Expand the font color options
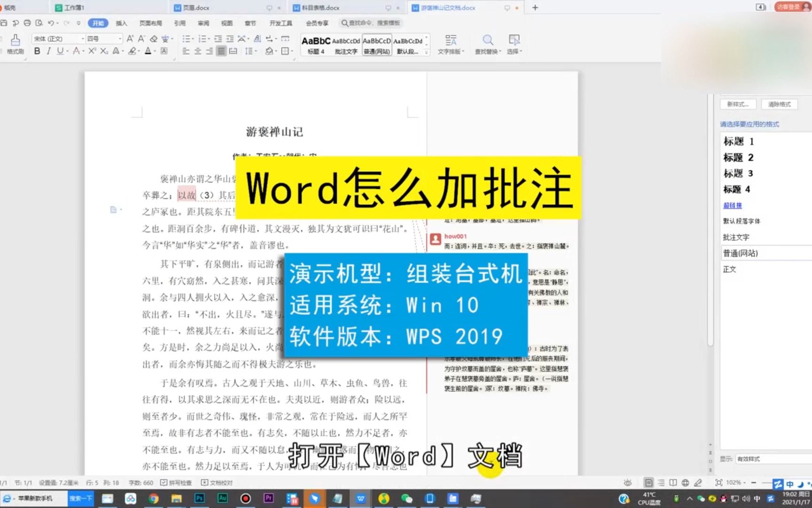 pos(155,51)
